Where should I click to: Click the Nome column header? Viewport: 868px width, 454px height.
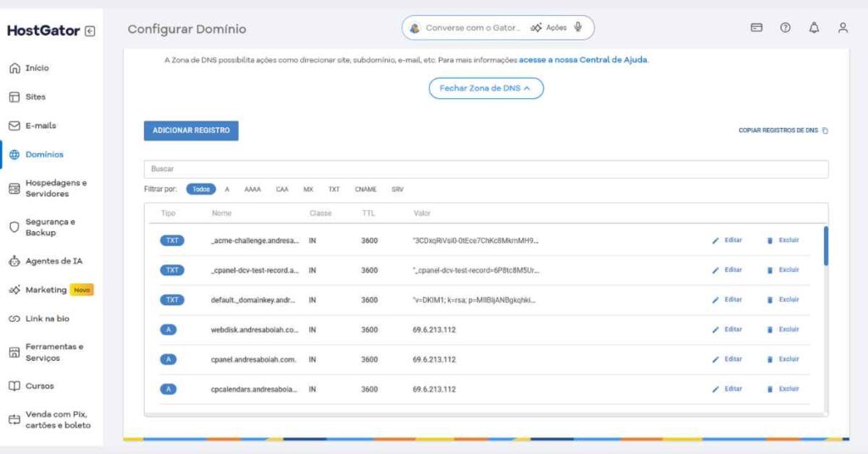[221, 213]
